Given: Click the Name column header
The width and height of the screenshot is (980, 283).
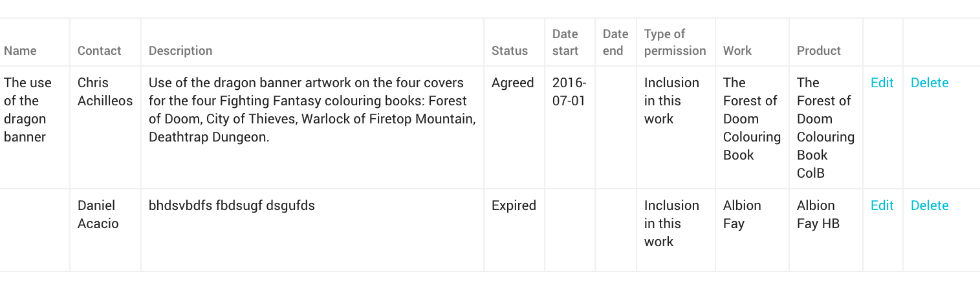Looking at the screenshot, I should tap(20, 50).
